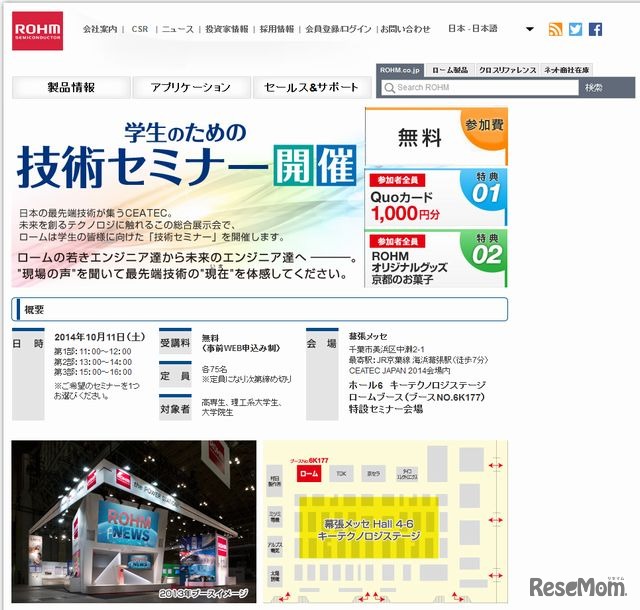
Task: Open the Facebook icon
Action: pos(595,29)
